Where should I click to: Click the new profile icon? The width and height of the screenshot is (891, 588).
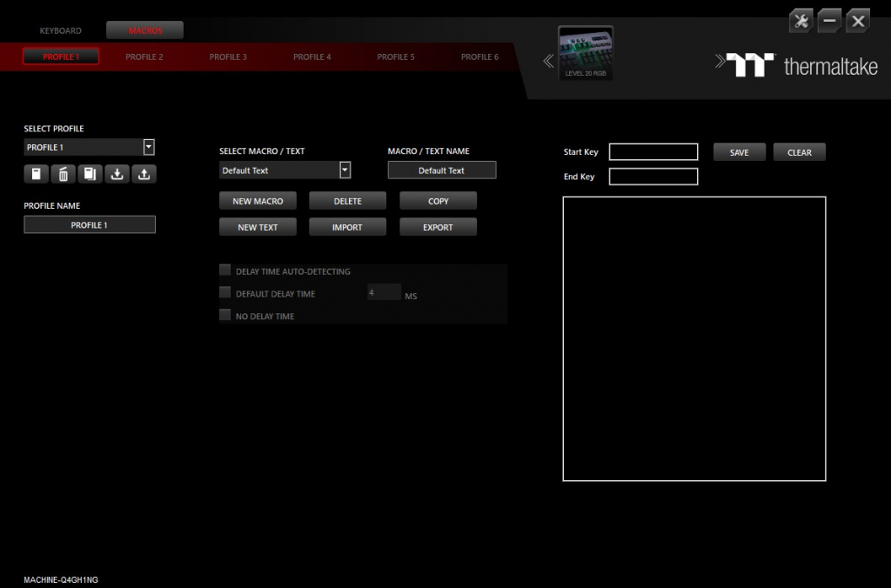pos(36,174)
